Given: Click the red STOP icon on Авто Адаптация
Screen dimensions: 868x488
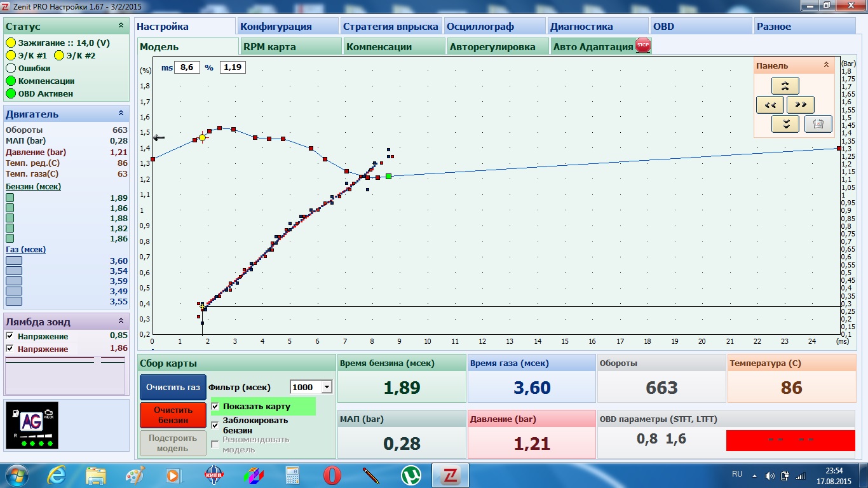Looking at the screenshot, I should [x=643, y=46].
